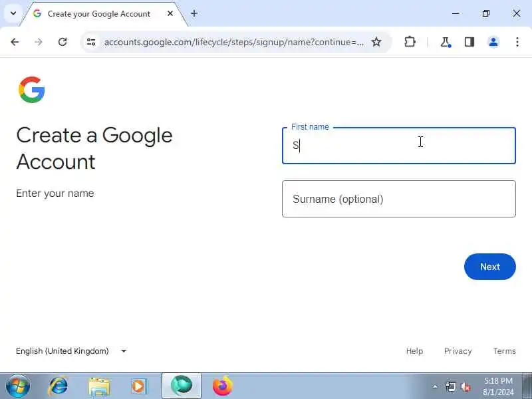Screen dimensions: 532x399
Task: Reload the page with refresh icon
Action: coord(63,42)
